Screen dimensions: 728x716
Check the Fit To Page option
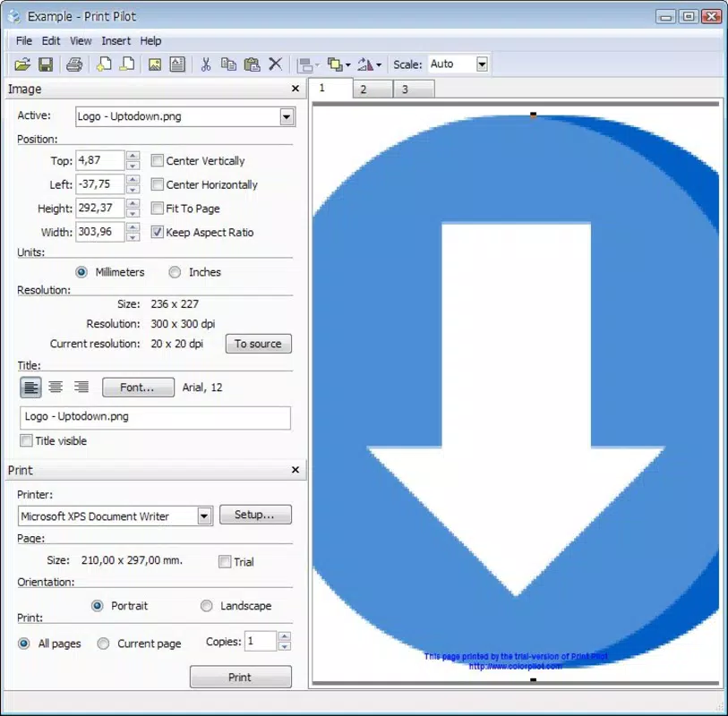coord(158,208)
